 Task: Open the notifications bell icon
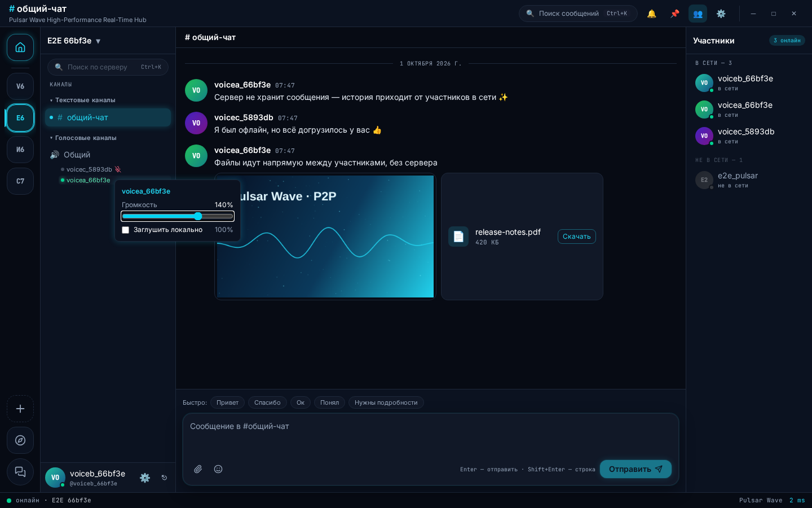pos(652,14)
